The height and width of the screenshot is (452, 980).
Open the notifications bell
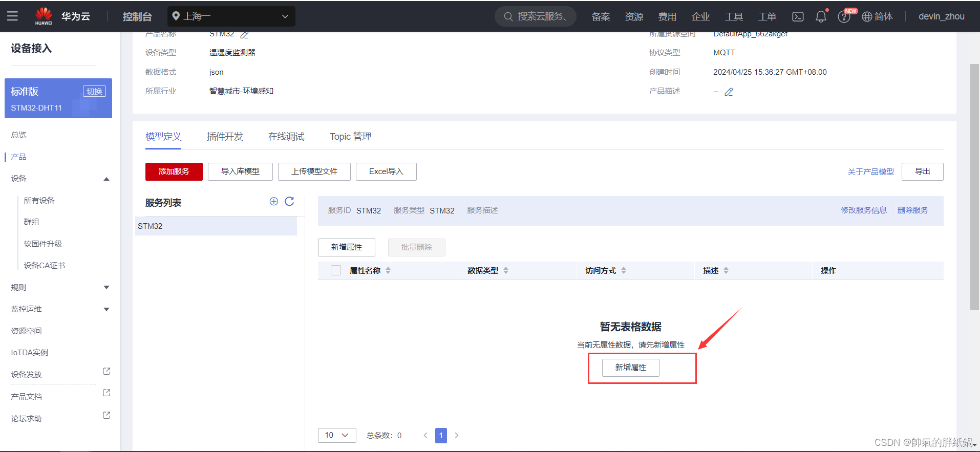point(821,16)
